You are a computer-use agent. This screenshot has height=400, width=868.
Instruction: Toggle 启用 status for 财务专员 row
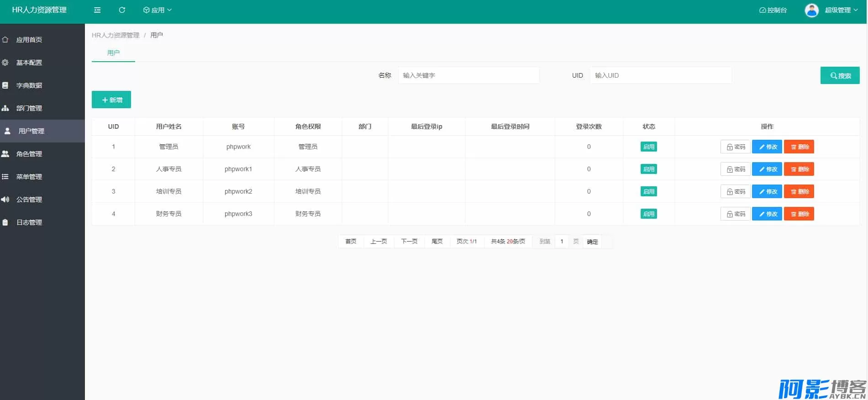(648, 214)
